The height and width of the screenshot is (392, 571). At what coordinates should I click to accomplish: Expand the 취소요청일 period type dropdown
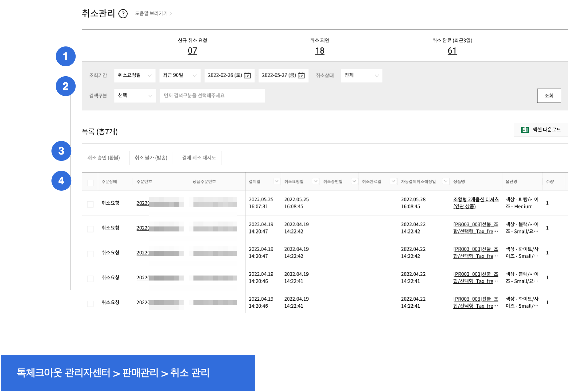[135, 76]
